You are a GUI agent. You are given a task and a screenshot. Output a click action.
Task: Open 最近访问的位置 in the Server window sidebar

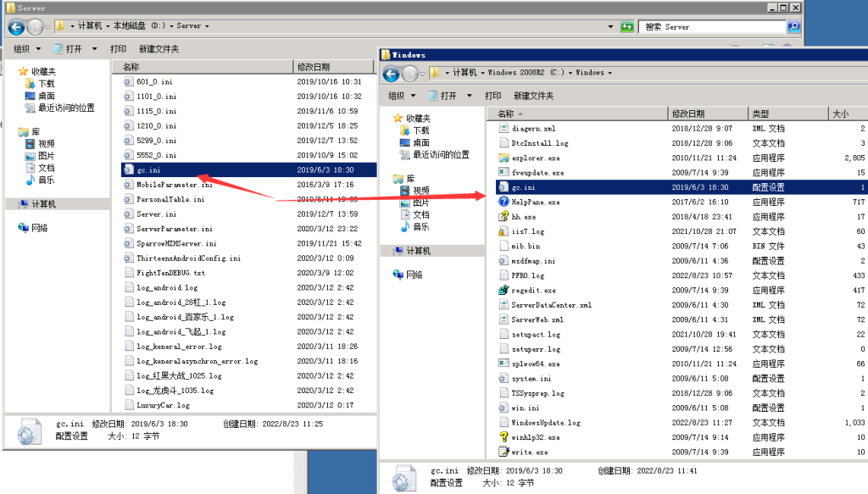coord(66,108)
